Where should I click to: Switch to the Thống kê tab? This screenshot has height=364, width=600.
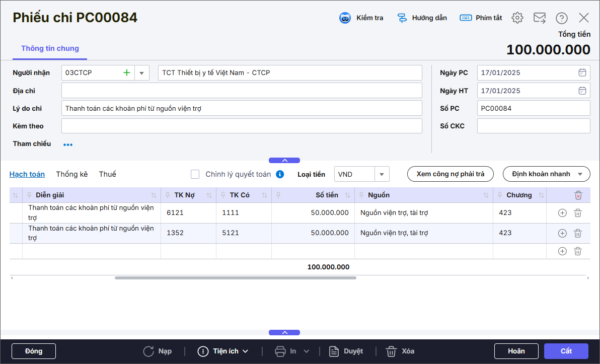tap(72, 174)
